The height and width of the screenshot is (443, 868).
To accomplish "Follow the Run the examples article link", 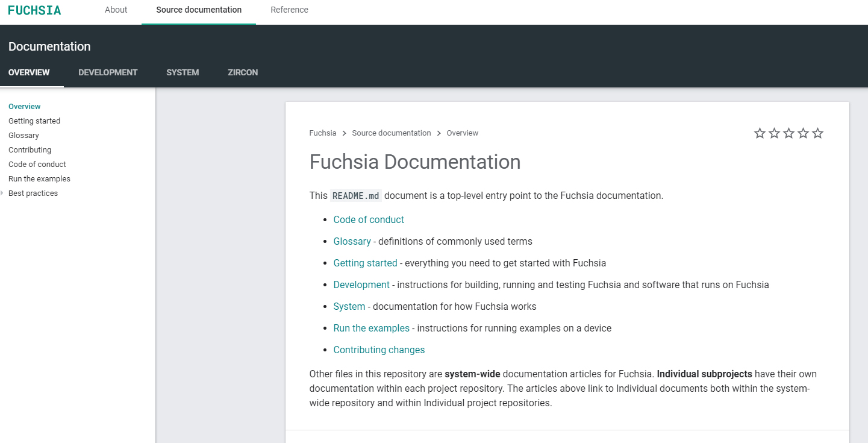I will coord(372,328).
